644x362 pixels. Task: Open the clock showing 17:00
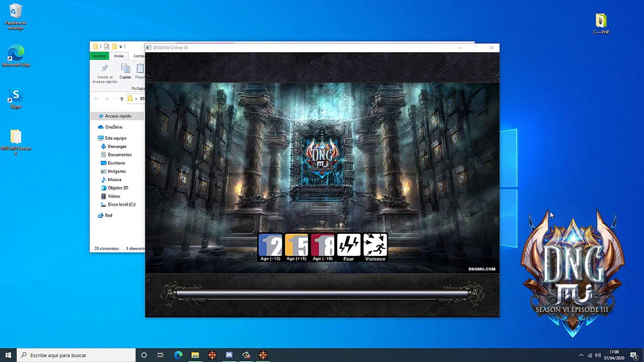614,355
